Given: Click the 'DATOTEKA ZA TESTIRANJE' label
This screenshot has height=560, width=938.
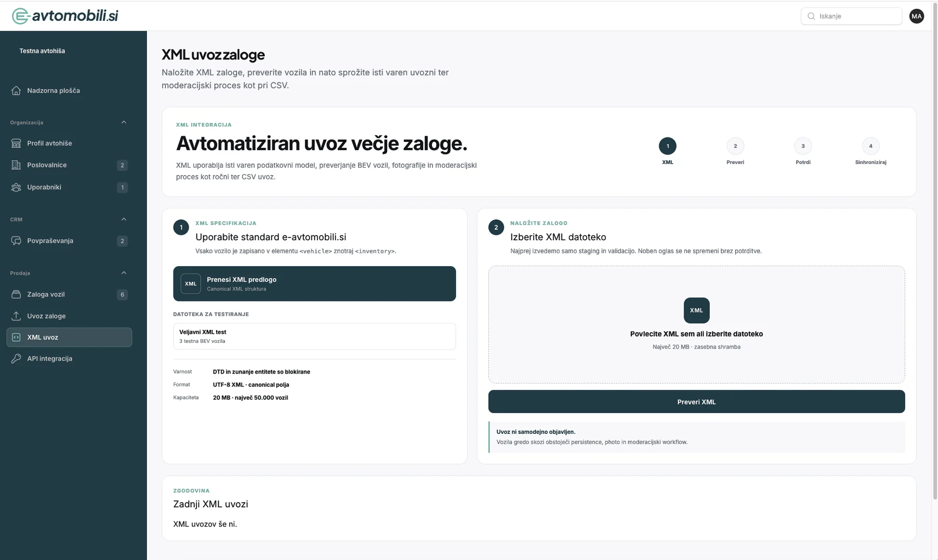Looking at the screenshot, I should [211, 314].
